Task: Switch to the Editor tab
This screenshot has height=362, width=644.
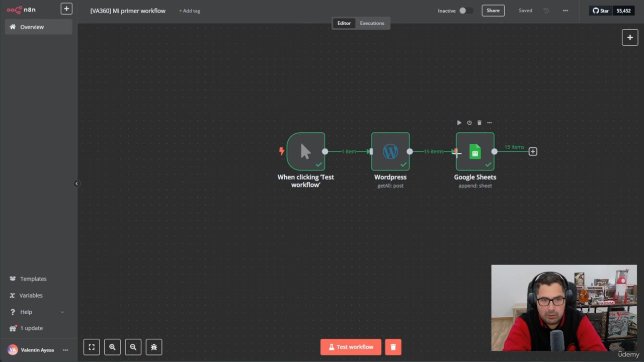Action: [344, 23]
